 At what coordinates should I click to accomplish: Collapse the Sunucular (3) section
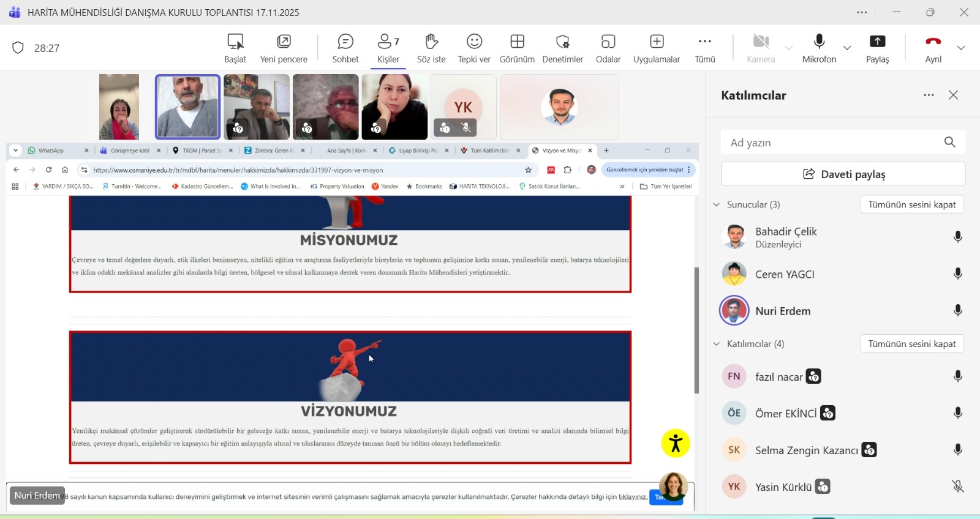click(x=717, y=204)
